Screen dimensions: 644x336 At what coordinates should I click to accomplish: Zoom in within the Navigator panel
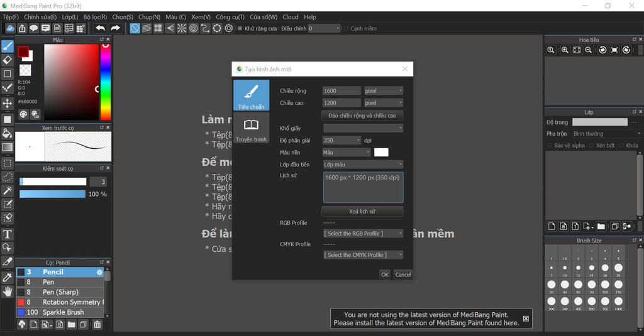click(x=565, y=50)
